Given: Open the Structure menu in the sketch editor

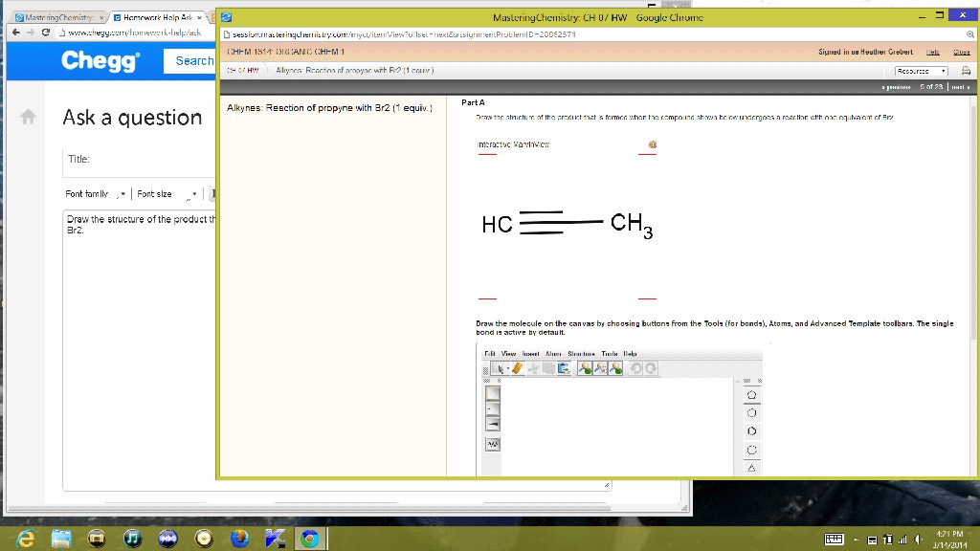Looking at the screenshot, I should (x=582, y=353).
